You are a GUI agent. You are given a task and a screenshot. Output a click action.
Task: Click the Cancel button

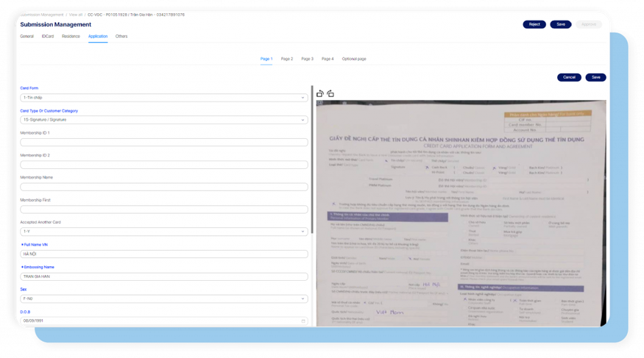(569, 77)
